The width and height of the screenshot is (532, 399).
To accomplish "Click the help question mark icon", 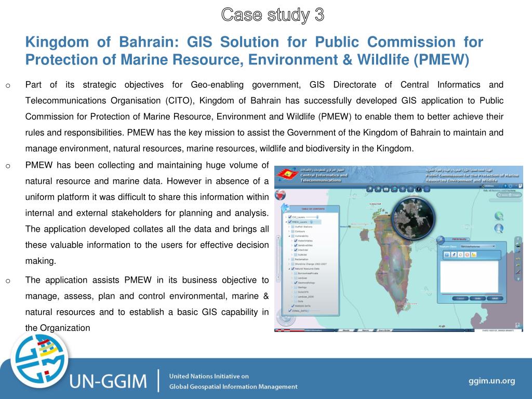I will click(x=505, y=186).
